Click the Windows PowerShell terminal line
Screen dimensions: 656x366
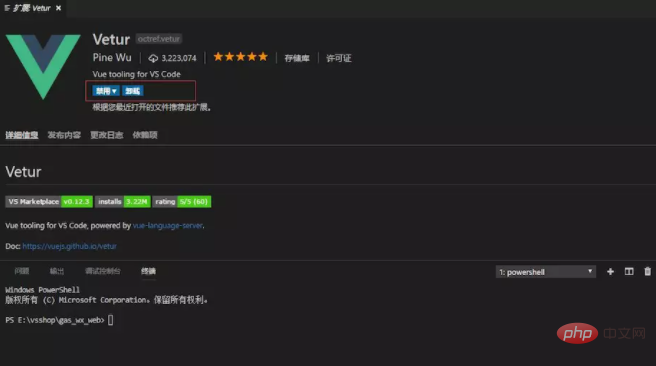pyautogui.click(x=42, y=289)
